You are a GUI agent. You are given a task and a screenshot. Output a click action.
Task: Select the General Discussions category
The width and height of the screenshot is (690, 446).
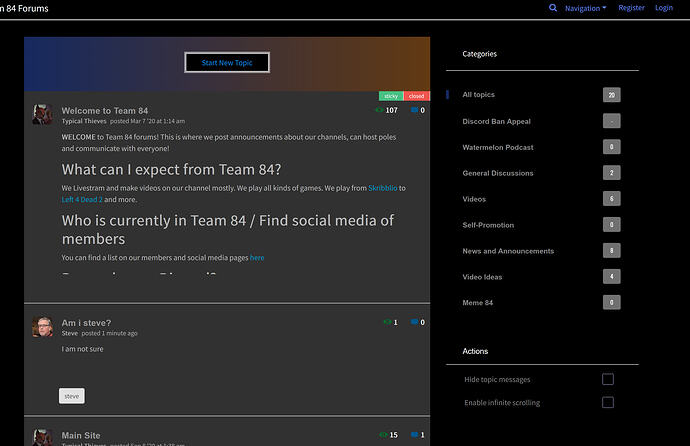point(498,173)
